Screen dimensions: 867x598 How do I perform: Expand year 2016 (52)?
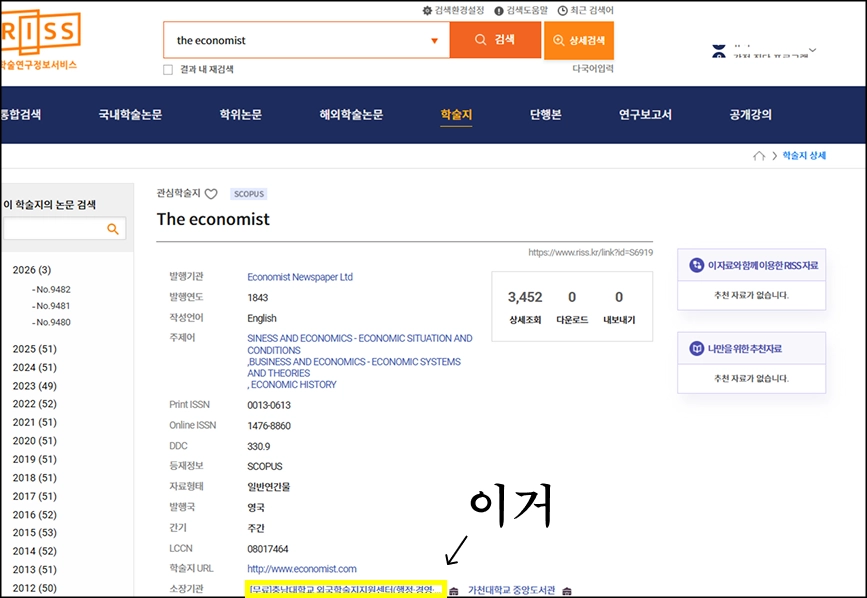(34, 515)
